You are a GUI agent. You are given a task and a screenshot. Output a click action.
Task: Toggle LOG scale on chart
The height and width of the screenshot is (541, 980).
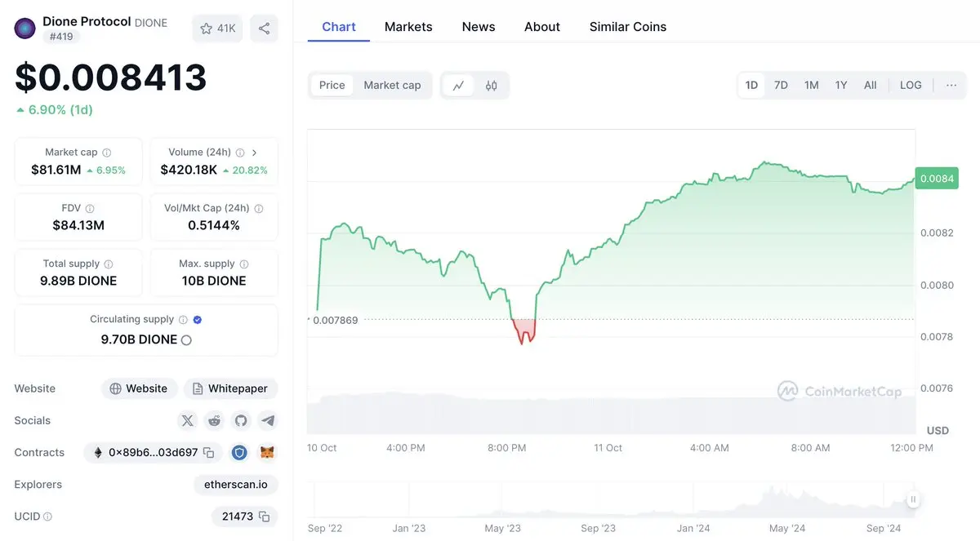(x=911, y=85)
